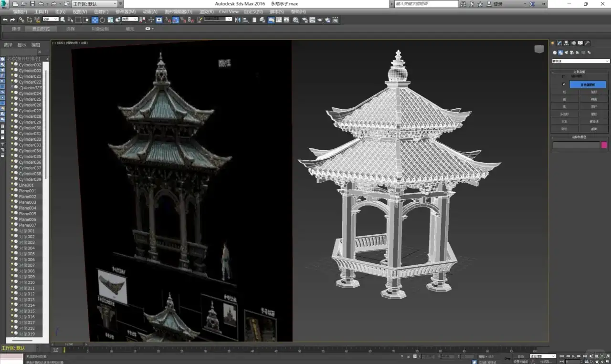Select Plane003 in the scene explorer list
611x364 pixels.
tap(27, 202)
